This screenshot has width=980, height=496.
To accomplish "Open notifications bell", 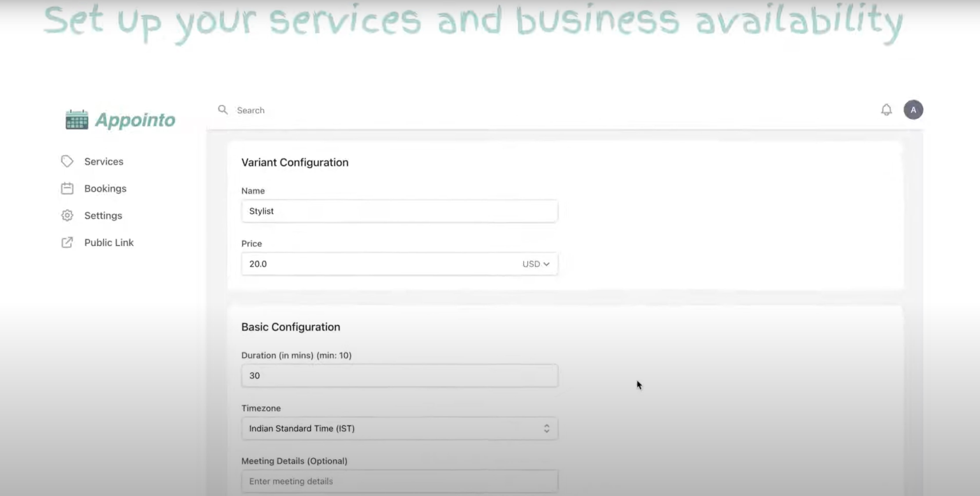I will (886, 110).
